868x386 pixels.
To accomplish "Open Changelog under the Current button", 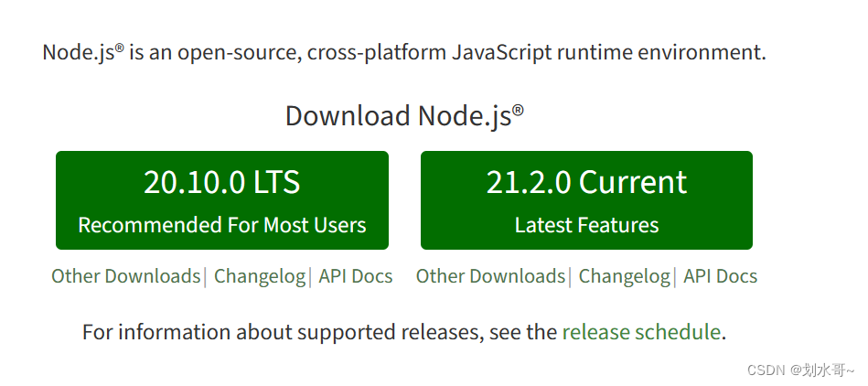I will (625, 276).
